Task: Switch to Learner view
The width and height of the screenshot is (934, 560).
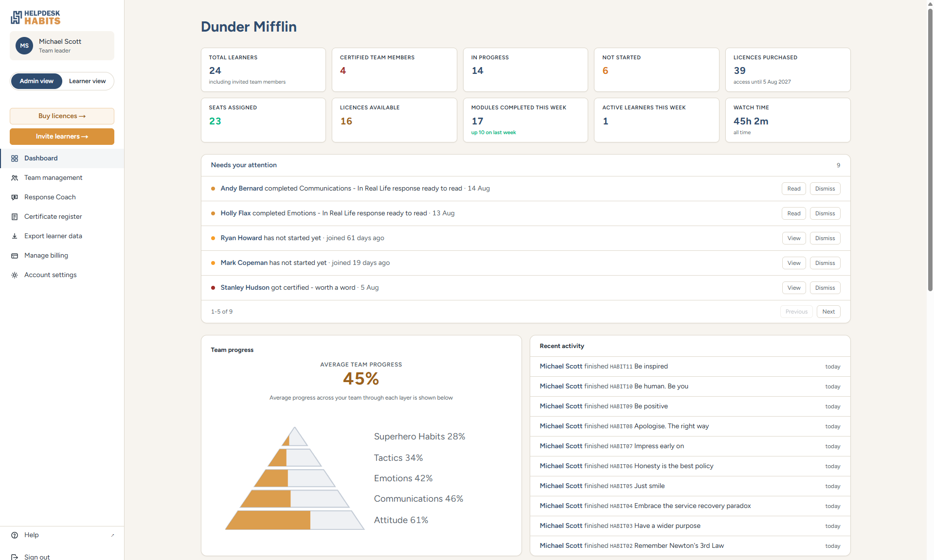Action: tap(87, 81)
